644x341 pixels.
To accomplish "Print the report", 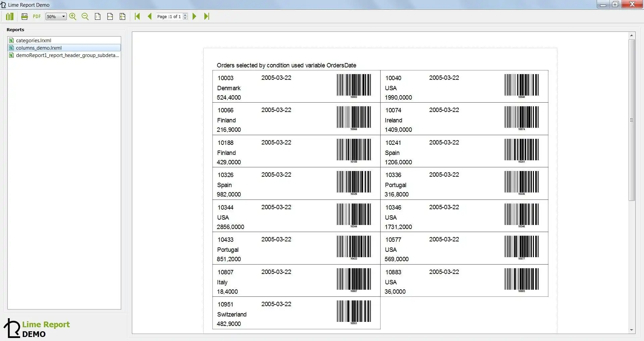I will pos(24,16).
